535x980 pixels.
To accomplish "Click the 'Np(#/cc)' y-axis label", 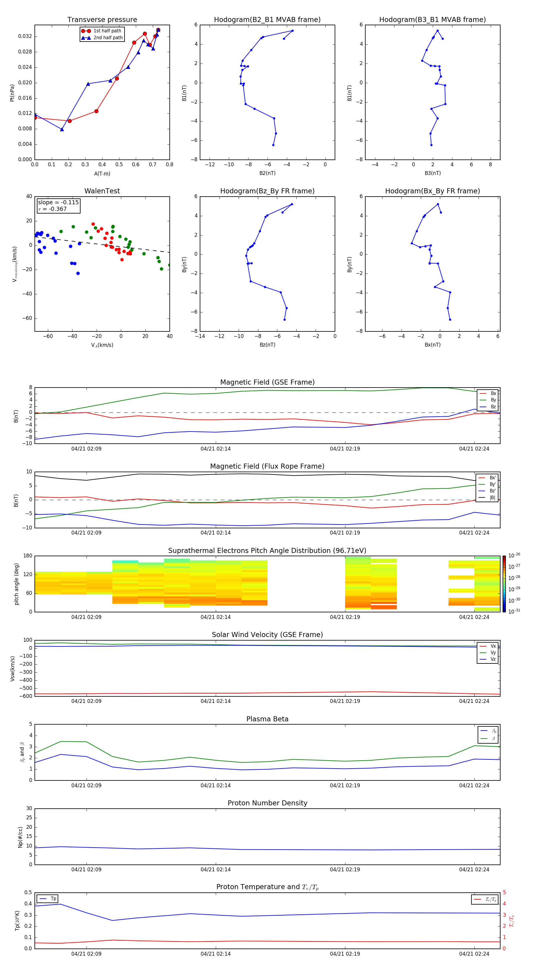I will (x=21, y=837).
